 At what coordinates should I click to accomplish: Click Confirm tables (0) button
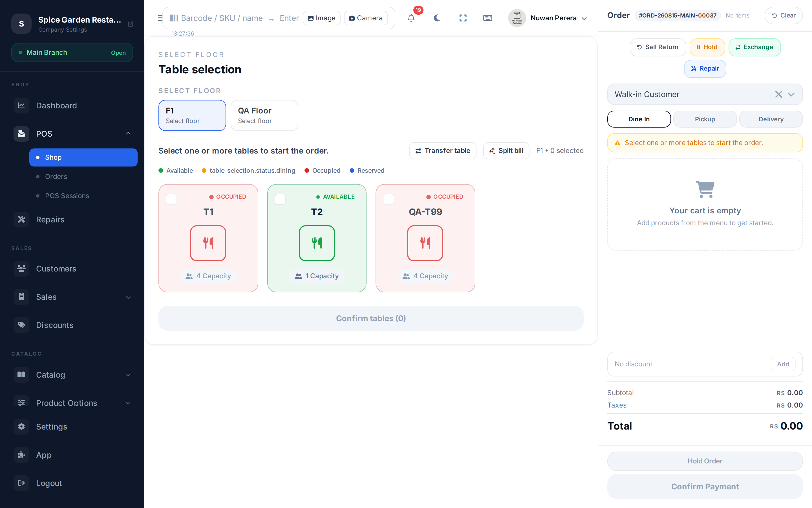tap(371, 318)
